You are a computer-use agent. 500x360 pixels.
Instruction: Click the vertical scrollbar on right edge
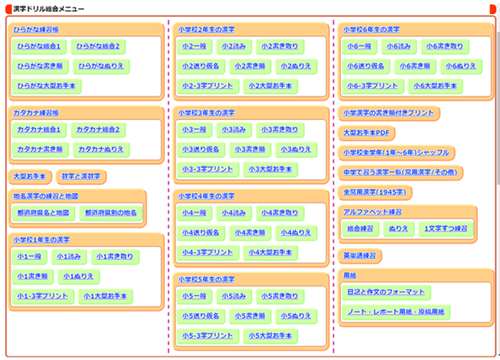click(x=498, y=107)
